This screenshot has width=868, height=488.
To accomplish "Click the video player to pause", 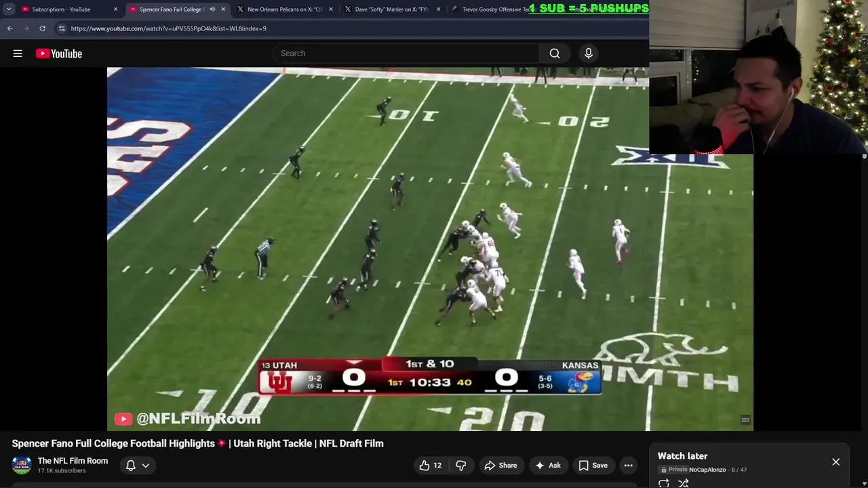I will (x=430, y=249).
